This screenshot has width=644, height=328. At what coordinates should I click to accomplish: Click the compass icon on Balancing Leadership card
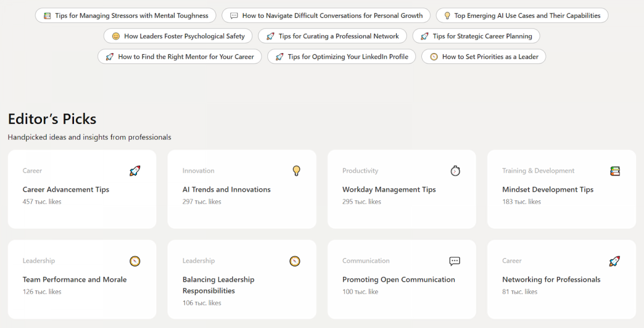click(295, 261)
